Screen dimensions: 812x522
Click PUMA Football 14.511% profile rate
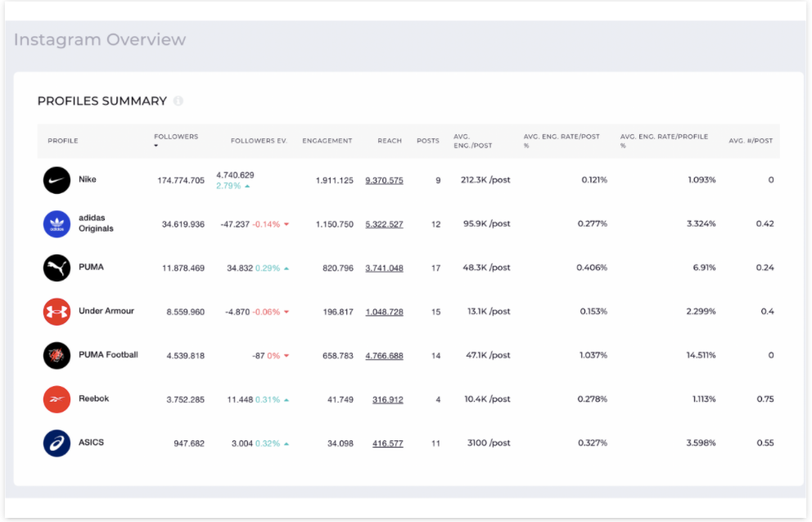coord(701,355)
